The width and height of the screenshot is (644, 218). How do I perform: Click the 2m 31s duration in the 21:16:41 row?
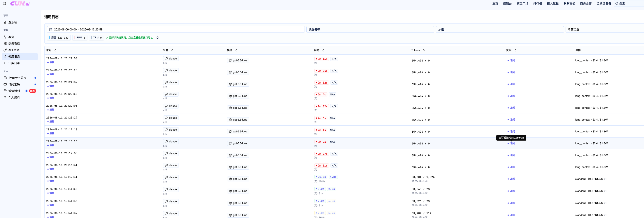coord(322,166)
